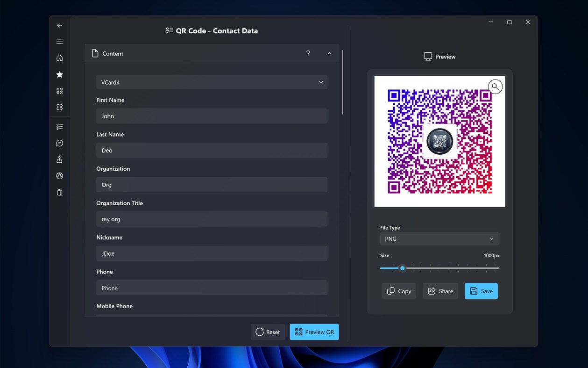Open the gift/donate icon in sidebar
Screen dimensions: 588x368
tap(59, 192)
